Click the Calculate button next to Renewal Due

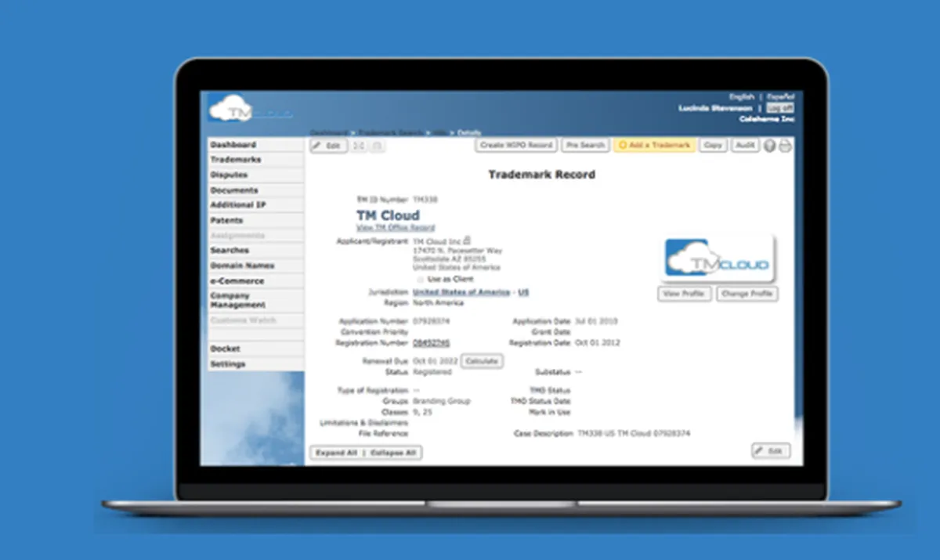(482, 361)
